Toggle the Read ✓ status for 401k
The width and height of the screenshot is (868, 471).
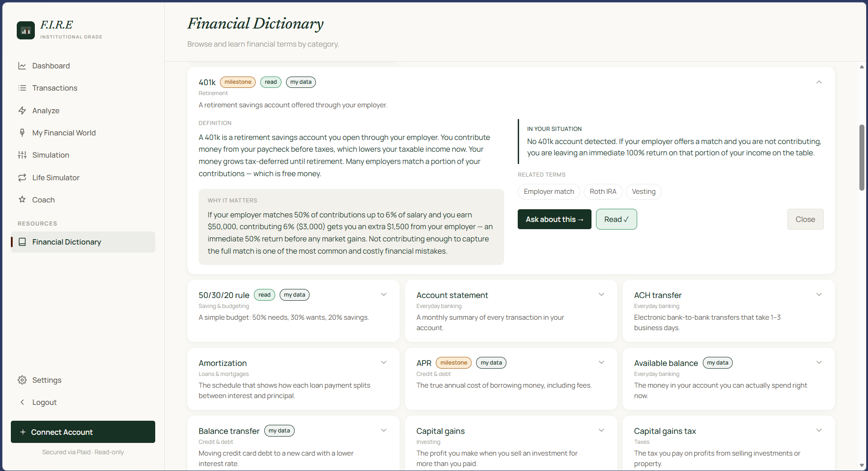616,219
